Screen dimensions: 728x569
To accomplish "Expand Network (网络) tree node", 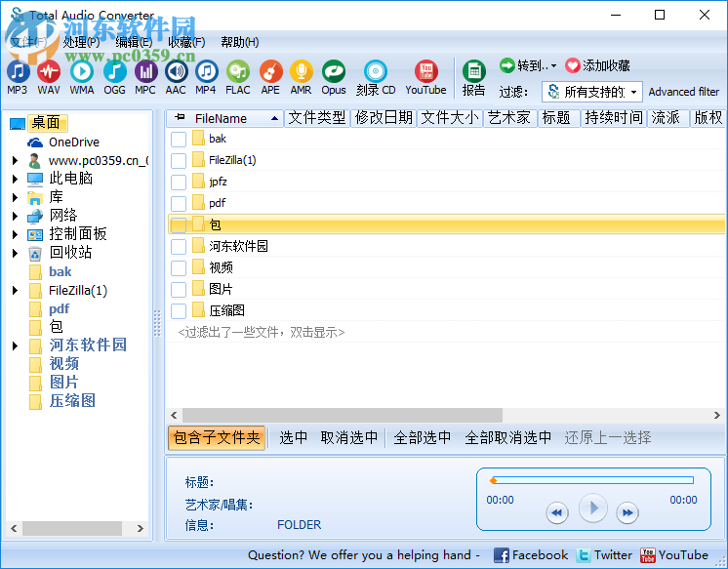I will pyautogui.click(x=15, y=216).
